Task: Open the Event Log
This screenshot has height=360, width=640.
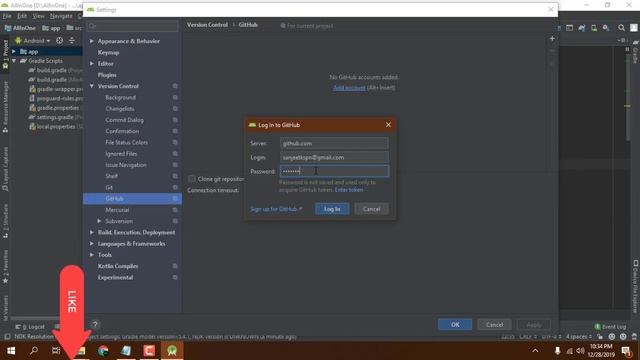Action: [x=610, y=327]
